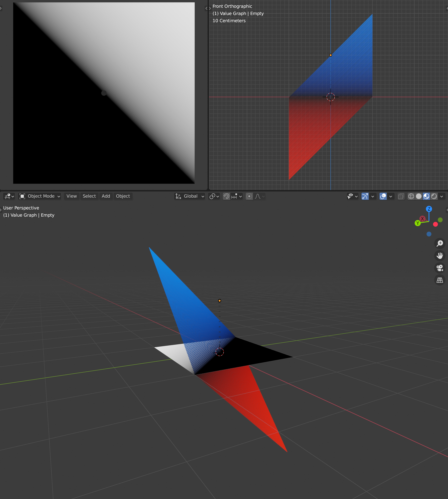This screenshot has width=448, height=499.
Task: Open the Select menu
Action: [89, 196]
